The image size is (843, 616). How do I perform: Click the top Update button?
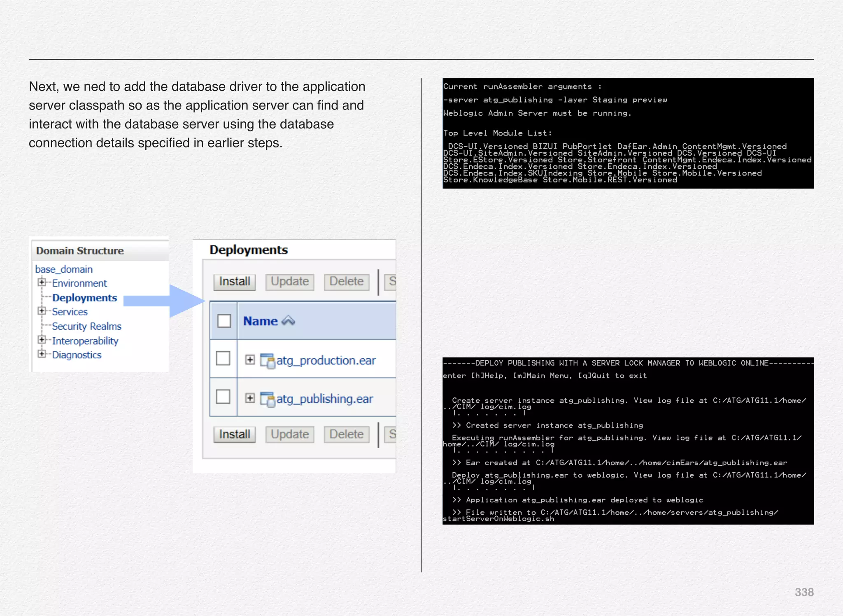[290, 282]
